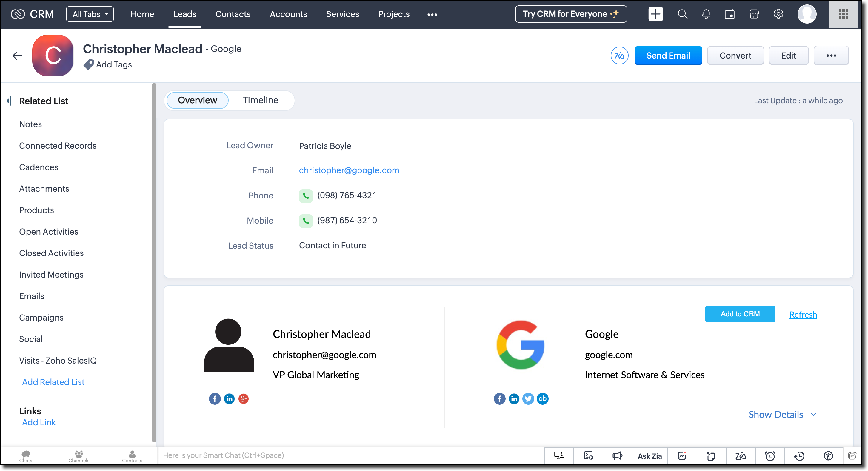
Task: Expand more modules ellipsis in navigation bar
Action: (432, 15)
